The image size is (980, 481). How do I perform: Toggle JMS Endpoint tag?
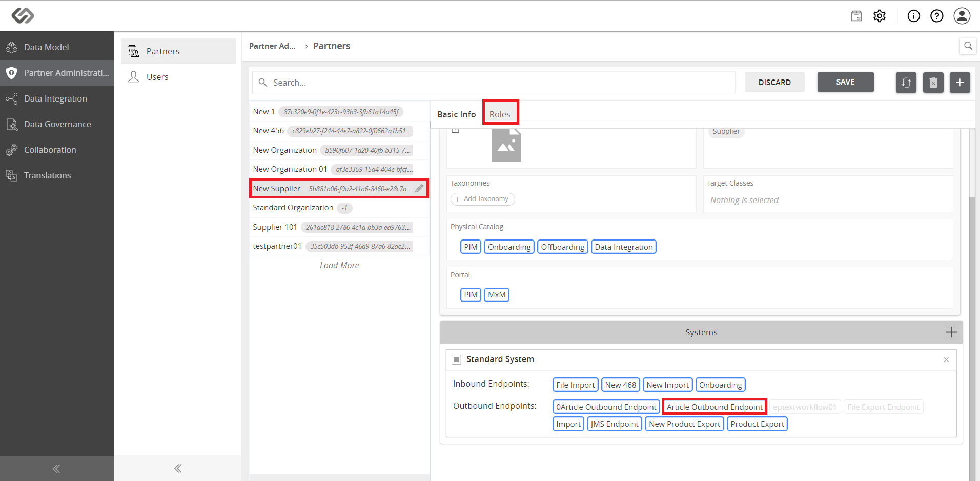coord(615,424)
